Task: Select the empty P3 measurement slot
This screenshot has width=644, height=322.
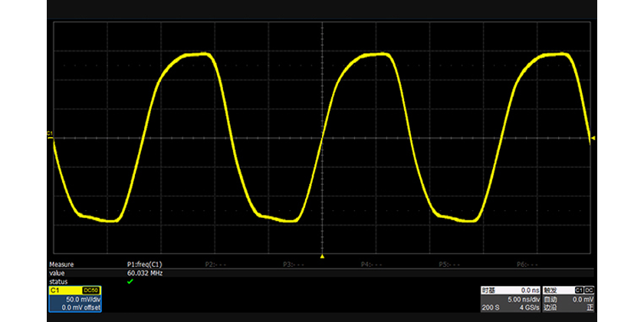Action: pyautogui.click(x=295, y=264)
